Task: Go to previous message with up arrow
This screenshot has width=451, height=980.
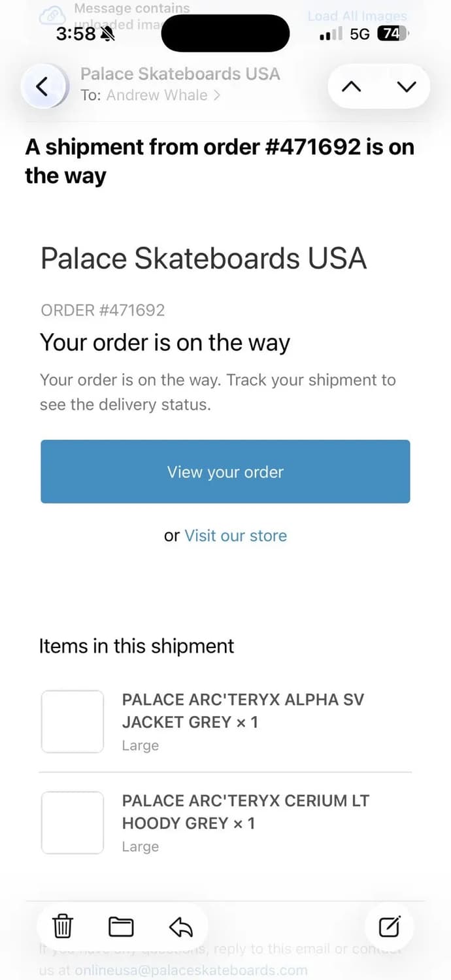Action: point(352,86)
